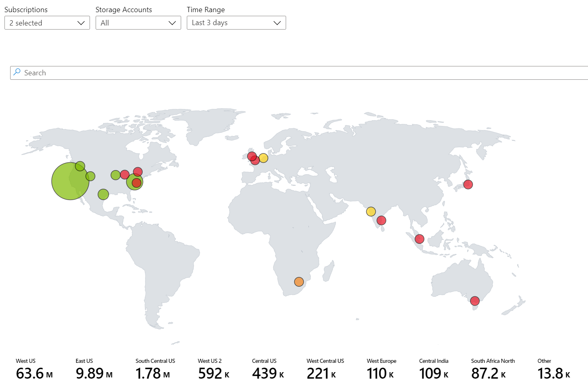
Task: Click the red Australia Southeast bubble
Action: click(x=475, y=301)
